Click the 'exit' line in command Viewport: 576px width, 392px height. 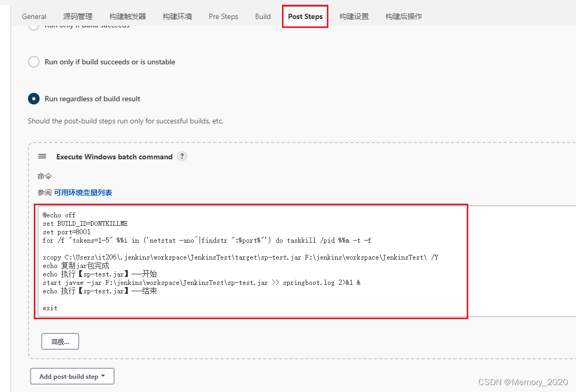click(50, 308)
